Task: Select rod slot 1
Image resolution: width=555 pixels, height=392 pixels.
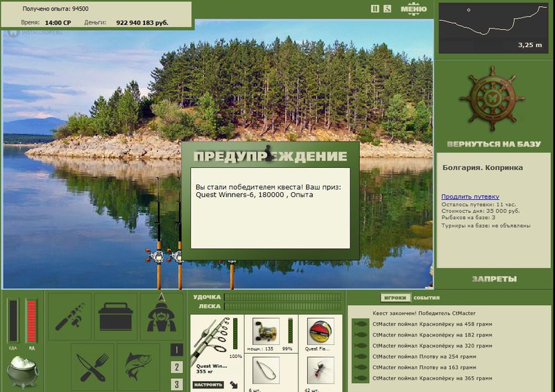Action: (x=177, y=350)
